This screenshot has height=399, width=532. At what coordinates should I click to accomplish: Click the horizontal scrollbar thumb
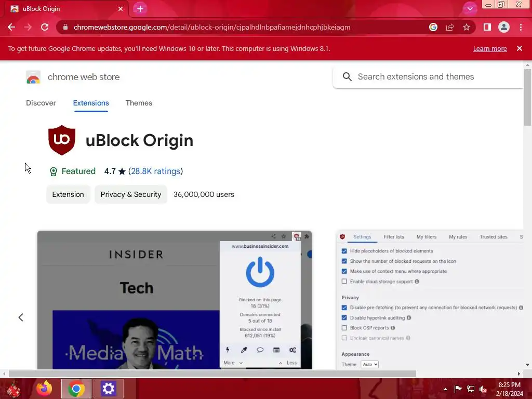coord(212,374)
